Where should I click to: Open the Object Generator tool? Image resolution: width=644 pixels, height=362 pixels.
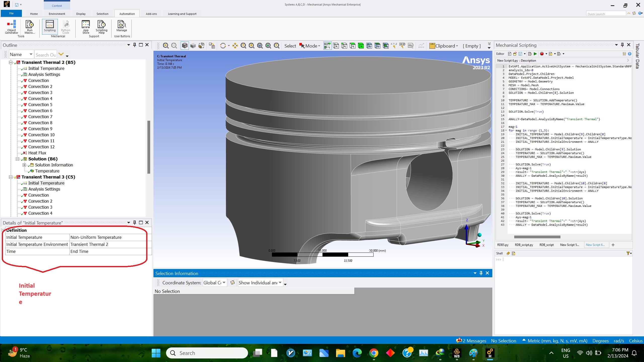(12, 27)
